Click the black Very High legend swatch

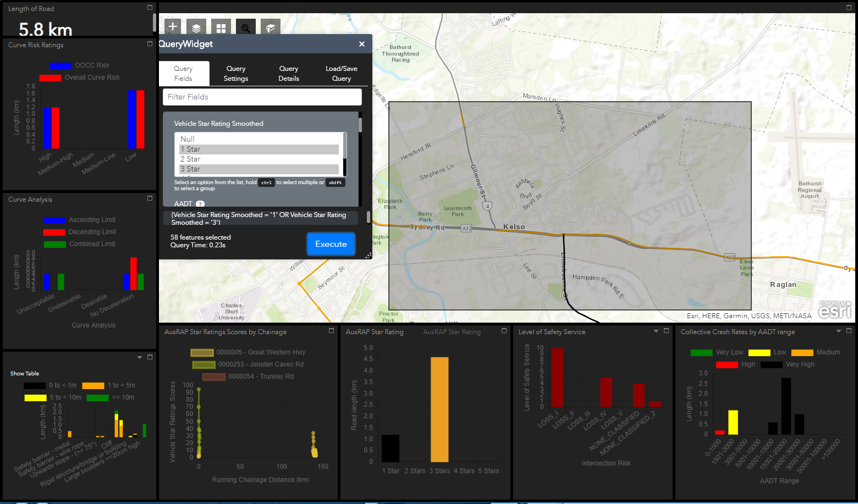(771, 365)
